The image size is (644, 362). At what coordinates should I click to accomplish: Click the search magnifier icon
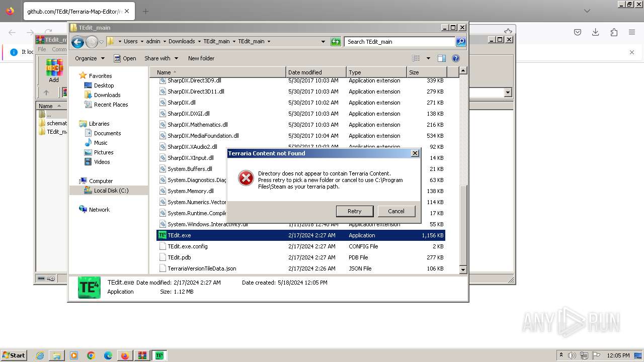(461, 42)
